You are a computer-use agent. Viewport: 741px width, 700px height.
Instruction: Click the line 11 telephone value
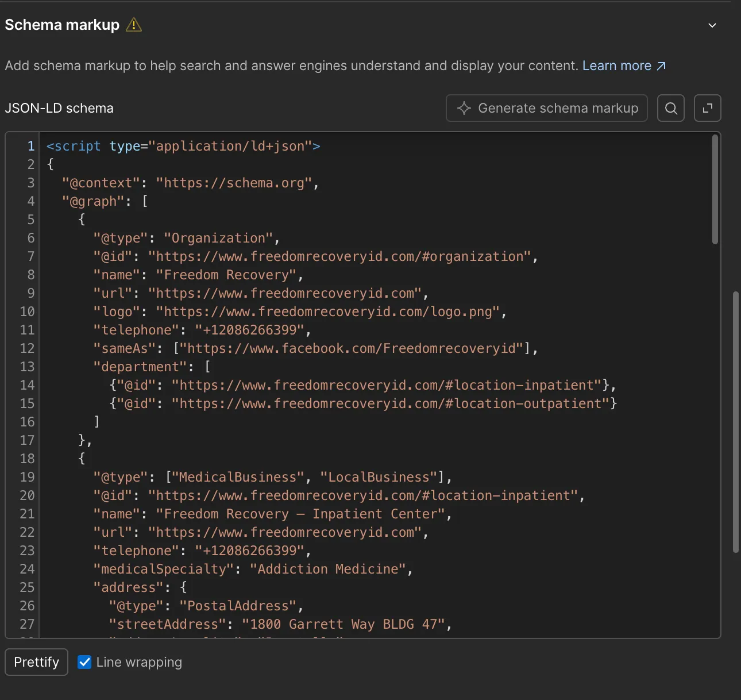tap(250, 330)
